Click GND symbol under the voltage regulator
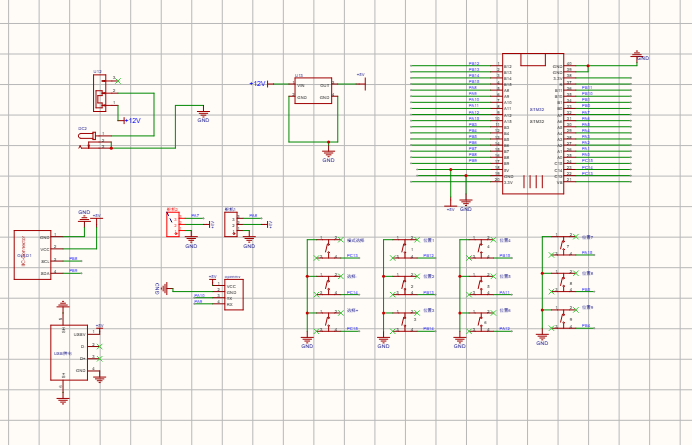 328,155
